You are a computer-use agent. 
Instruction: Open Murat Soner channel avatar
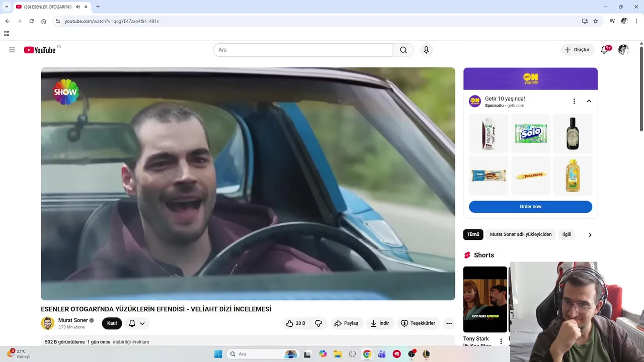pos(48,323)
